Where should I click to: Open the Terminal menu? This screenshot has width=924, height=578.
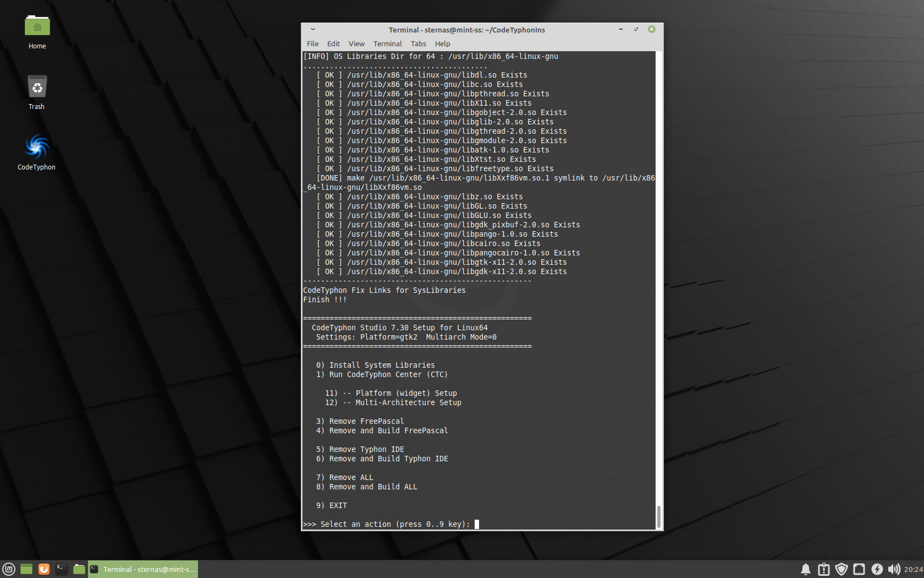tap(387, 43)
